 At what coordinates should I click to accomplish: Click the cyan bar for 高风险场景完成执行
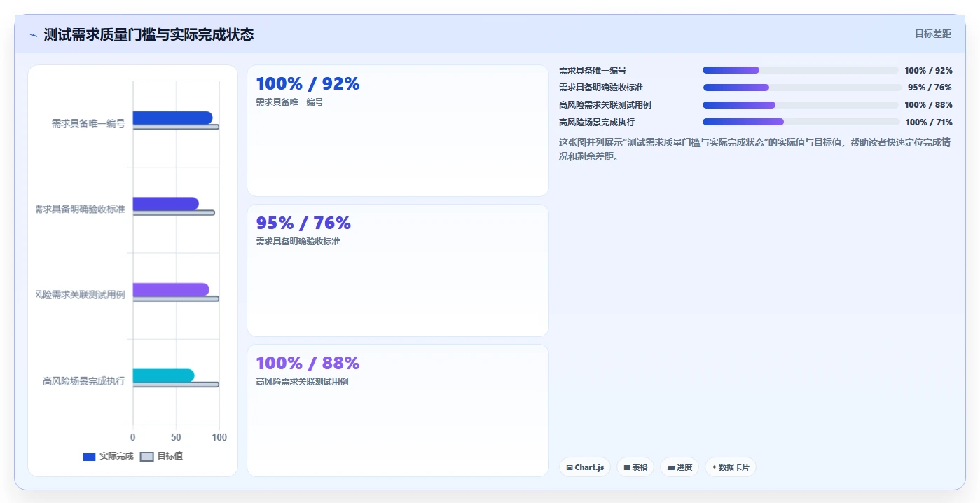(163, 375)
